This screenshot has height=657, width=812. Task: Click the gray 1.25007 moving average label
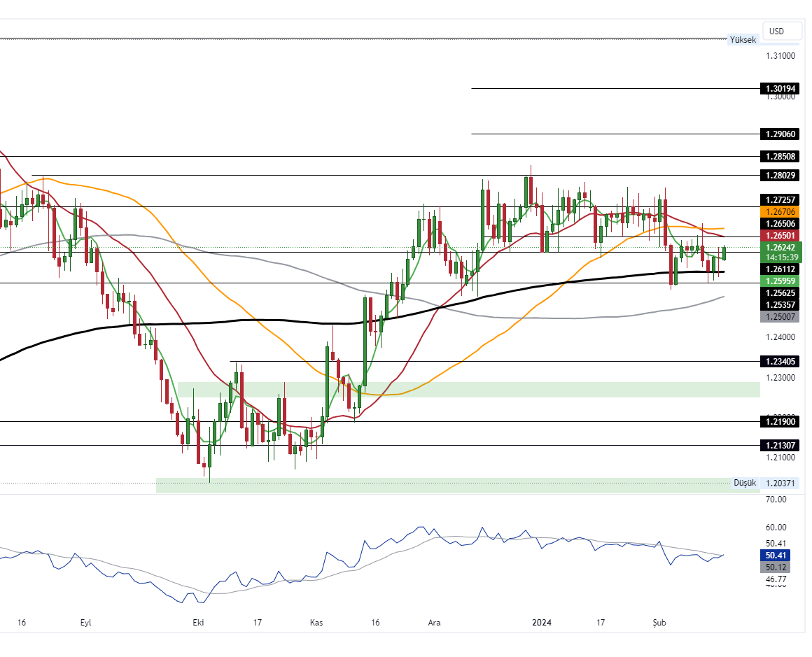pyautogui.click(x=780, y=317)
